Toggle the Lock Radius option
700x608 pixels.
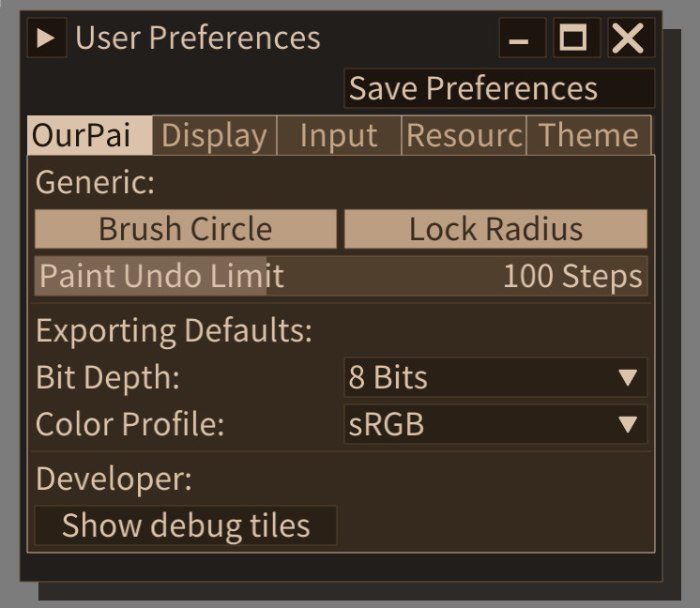pyautogui.click(x=495, y=229)
